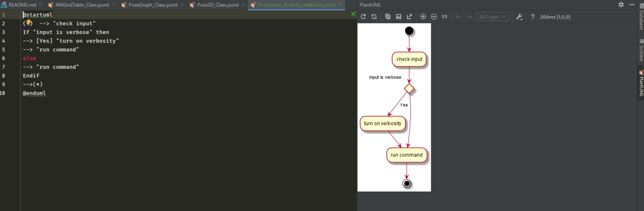Click the diagram end node circle
The height and width of the screenshot is (211, 644).
point(406,184)
